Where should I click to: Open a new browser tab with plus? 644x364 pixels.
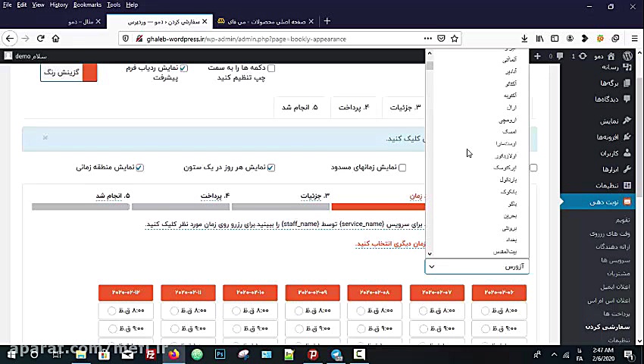(x=327, y=21)
